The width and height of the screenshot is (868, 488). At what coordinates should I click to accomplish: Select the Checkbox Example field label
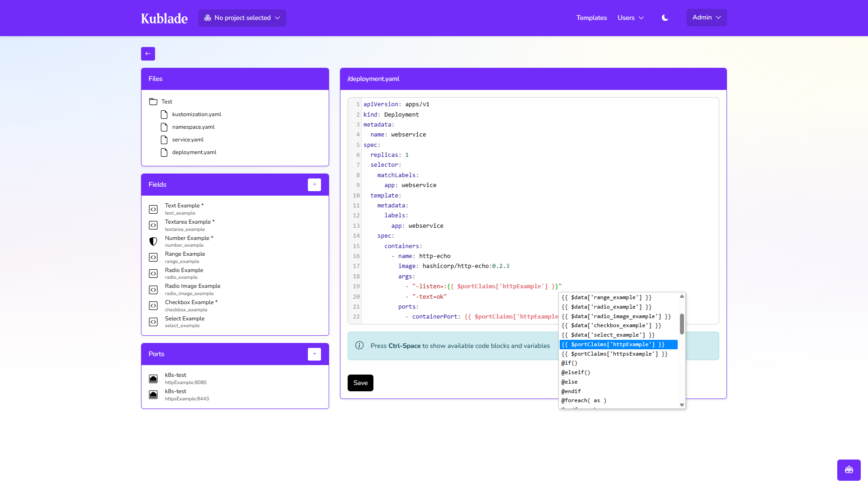point(191,302)
